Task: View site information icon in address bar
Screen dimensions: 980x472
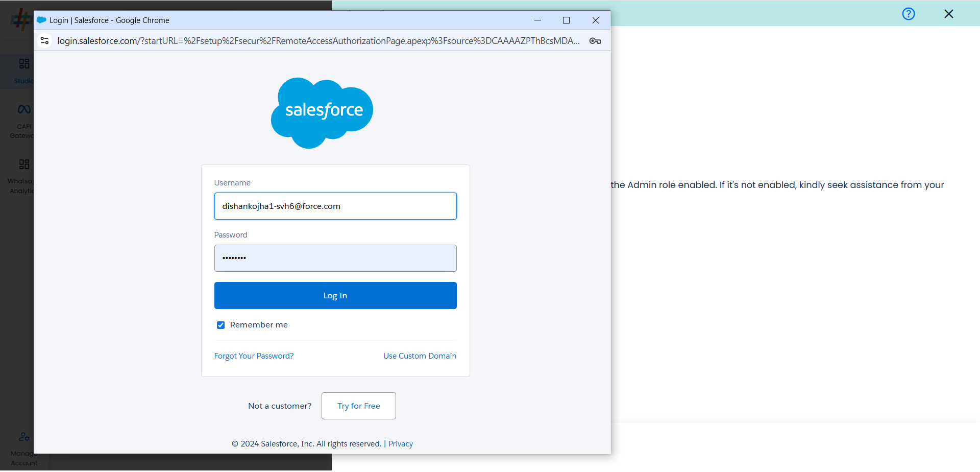Action: tap(45, 41)
